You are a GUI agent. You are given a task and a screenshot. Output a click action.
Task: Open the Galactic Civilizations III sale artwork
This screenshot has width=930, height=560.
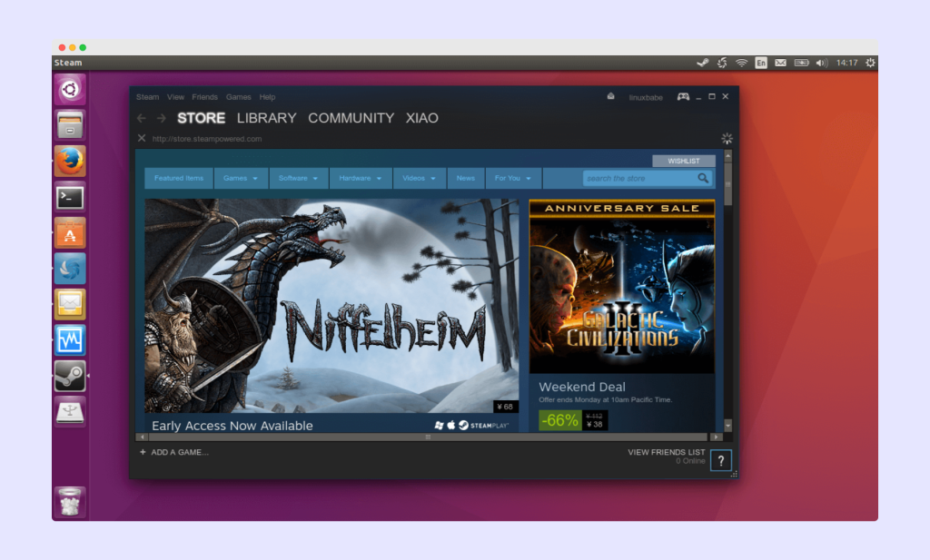(x=621, y=286)
